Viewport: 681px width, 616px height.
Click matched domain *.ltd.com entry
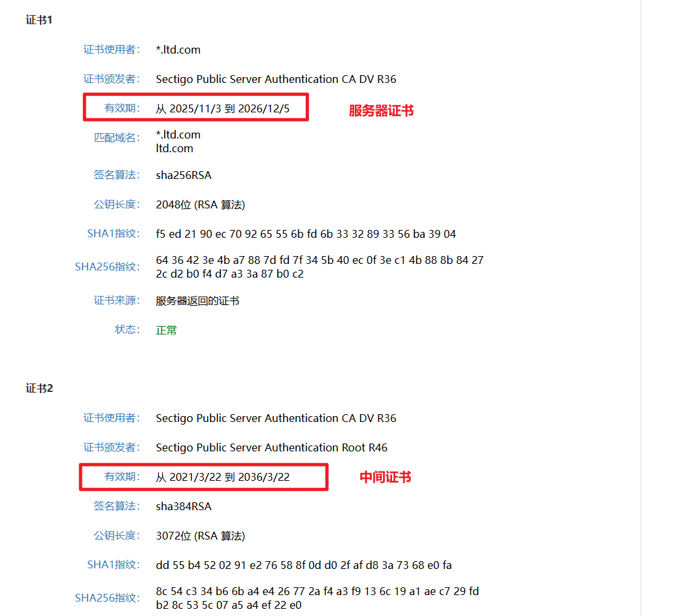[178, 135]
